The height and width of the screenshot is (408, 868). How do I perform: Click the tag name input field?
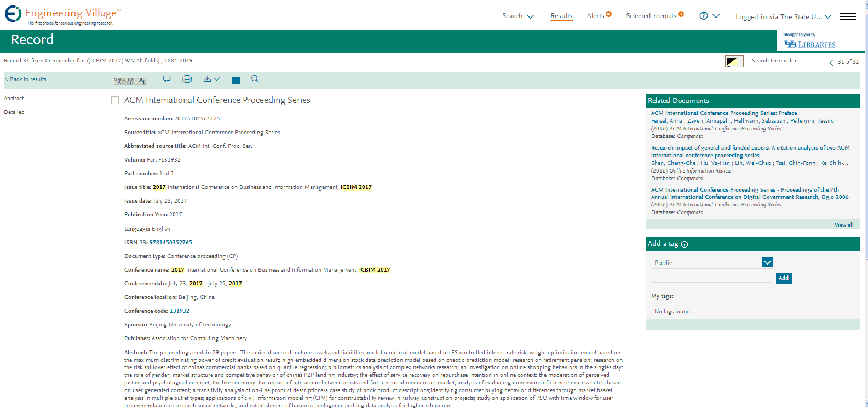tap(711, 278)
